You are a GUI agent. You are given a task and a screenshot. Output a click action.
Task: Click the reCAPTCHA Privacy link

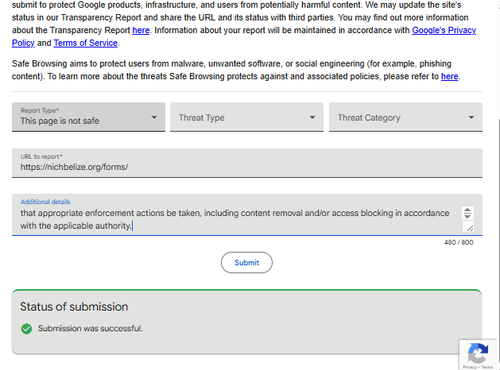point(469,367)
